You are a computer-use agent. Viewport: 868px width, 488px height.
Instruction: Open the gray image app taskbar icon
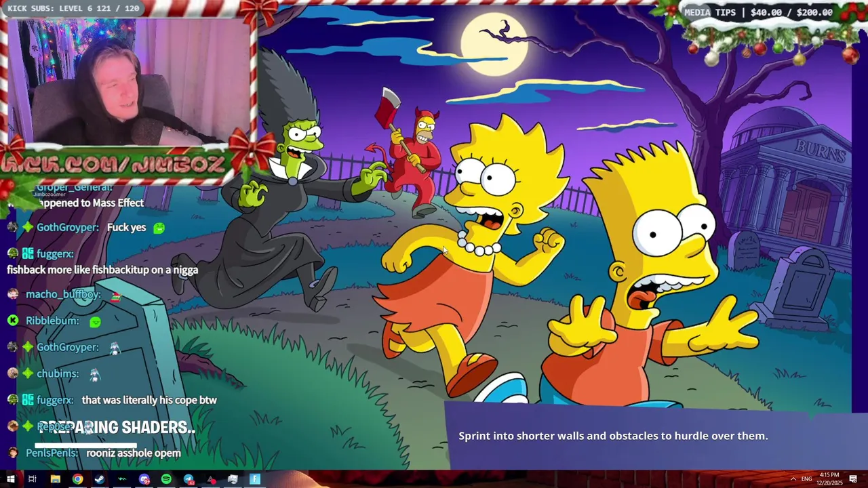point(233,479)
